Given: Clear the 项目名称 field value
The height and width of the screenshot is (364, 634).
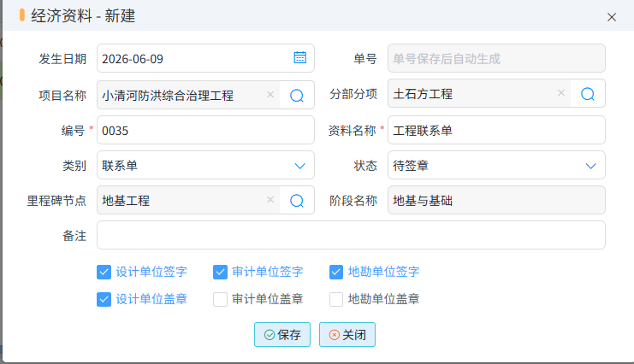Looking at the screenshot, I should tap(270, 95).
